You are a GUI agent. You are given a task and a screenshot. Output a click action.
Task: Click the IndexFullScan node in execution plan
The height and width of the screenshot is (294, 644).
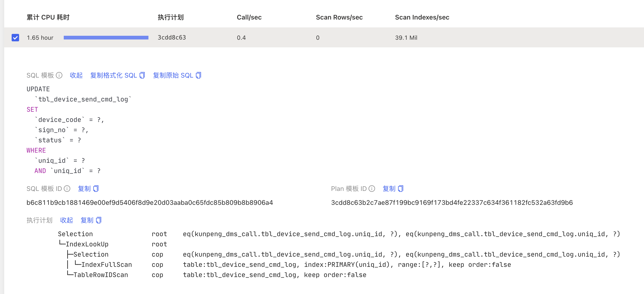pyautogui.click(x=107, y=265)
